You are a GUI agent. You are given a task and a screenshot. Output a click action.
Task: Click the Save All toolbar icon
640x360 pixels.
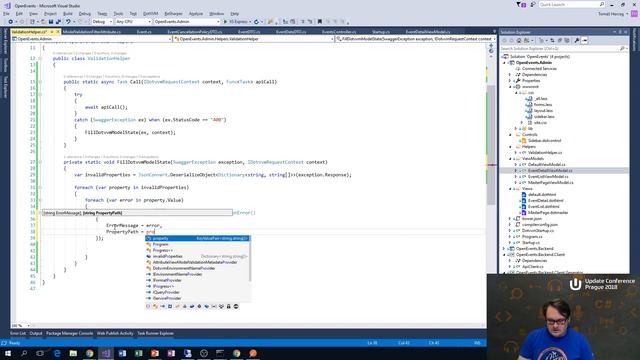coord(58,22)
